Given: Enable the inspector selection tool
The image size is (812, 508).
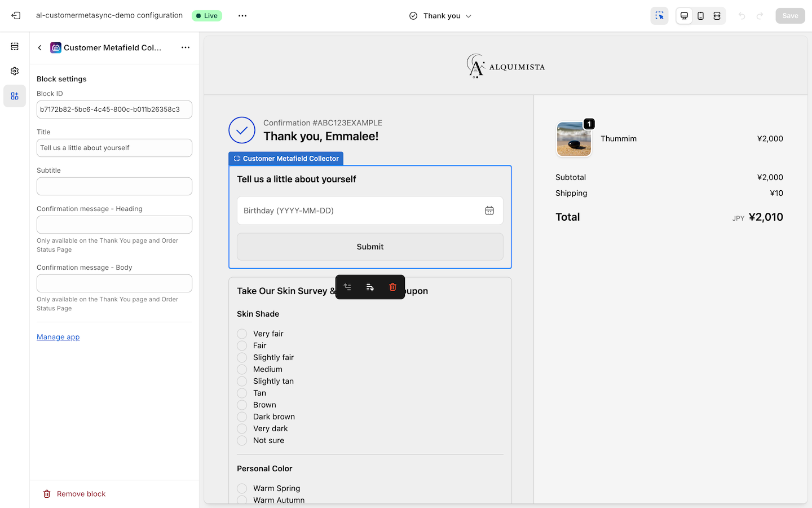Looking at the screenshot, I should tap(659, 15).
